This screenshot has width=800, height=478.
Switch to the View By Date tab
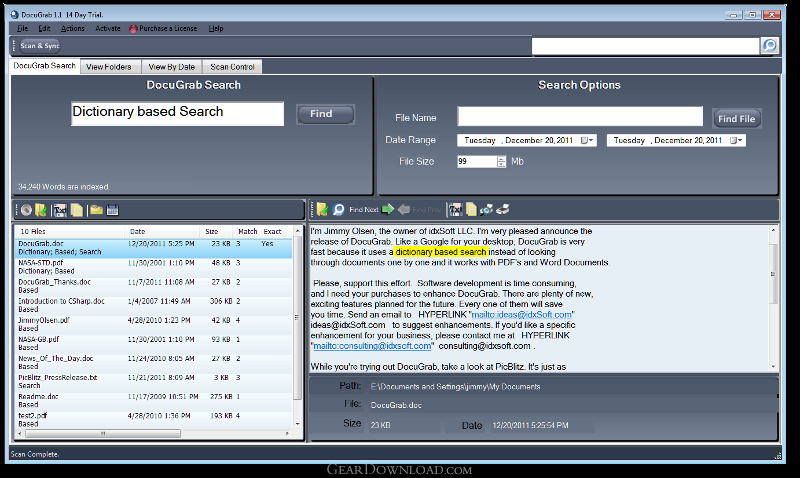tap(172, 67)
